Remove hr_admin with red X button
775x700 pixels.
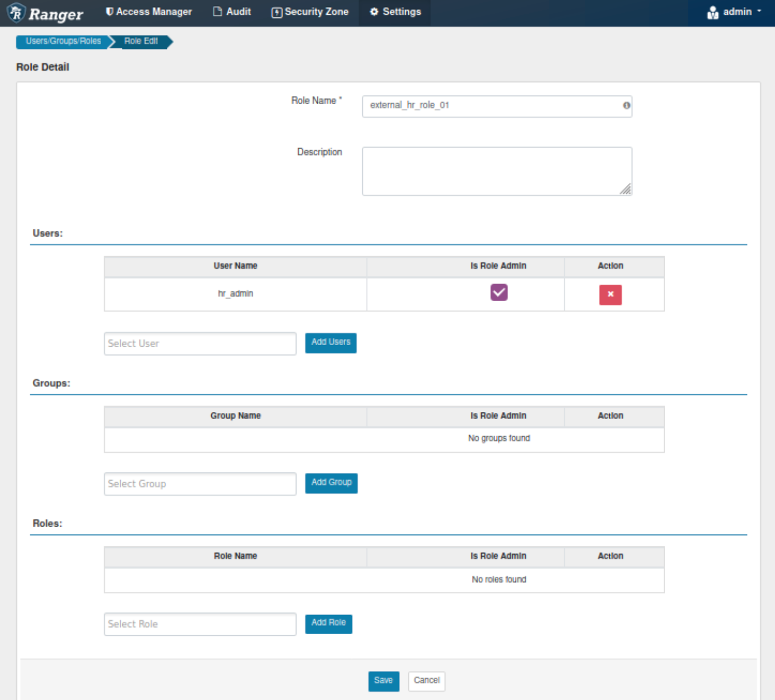[x=610, y=295]
